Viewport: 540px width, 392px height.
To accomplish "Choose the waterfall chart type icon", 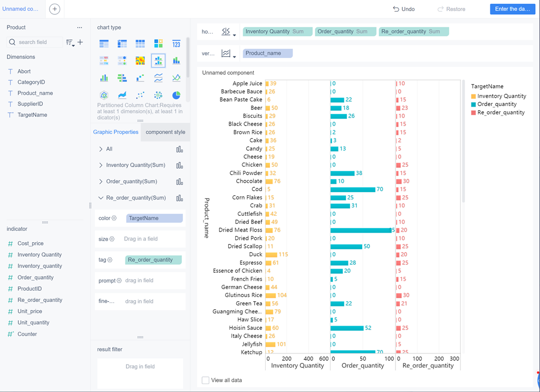I will (140, 78).
